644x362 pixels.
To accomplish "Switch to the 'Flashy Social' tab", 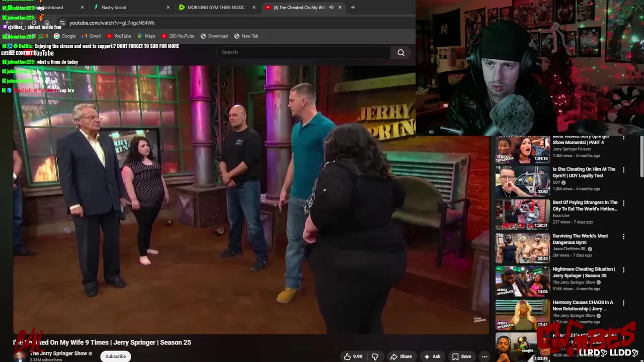I will click(131, 8).
